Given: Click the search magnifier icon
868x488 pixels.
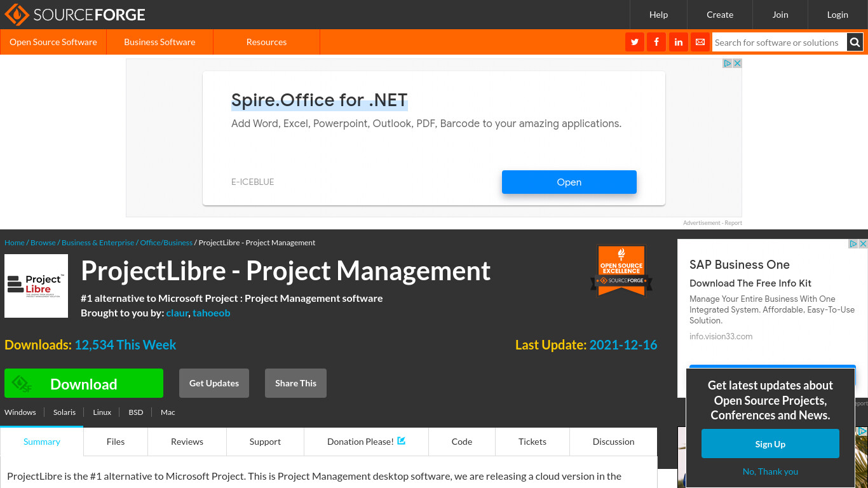Looking at the screenshot, I should point(855,43).
